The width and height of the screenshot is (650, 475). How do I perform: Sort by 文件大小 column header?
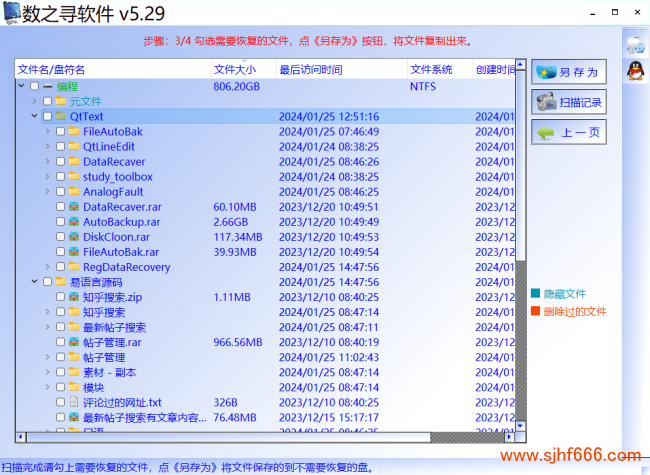[x=244, y=69]
